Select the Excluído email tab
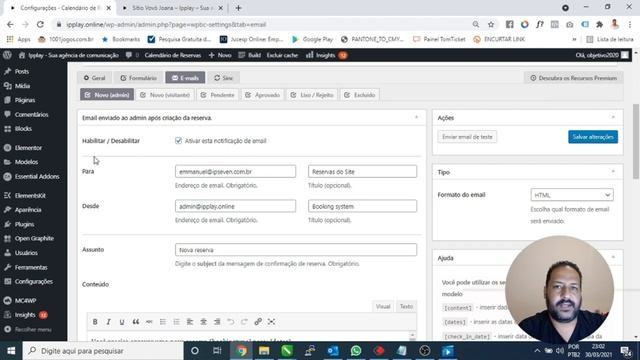Image resolution: width=640 pixels, height=360 pixels. (x=360, y=95)
